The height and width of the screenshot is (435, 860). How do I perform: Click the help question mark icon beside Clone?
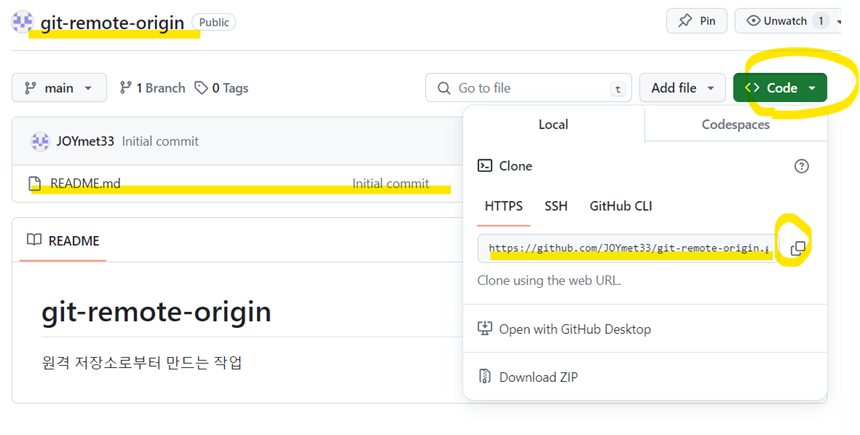[801, 166]
